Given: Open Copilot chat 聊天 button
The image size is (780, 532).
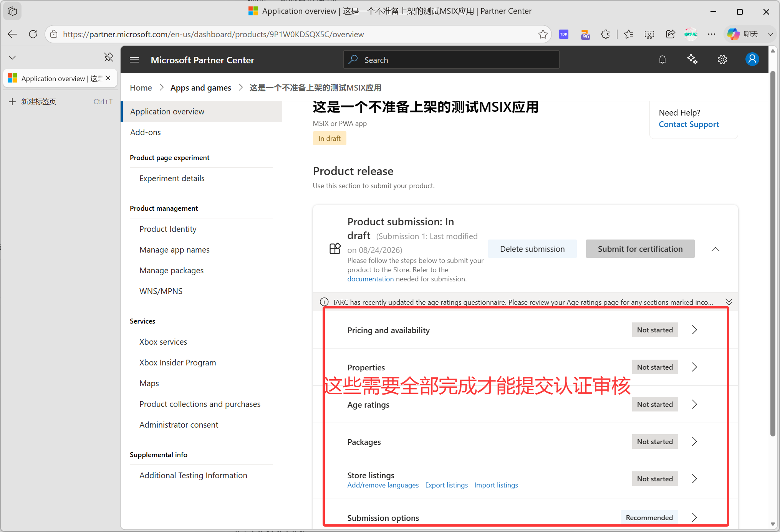Looking at the screenshot, I should 743,34.
